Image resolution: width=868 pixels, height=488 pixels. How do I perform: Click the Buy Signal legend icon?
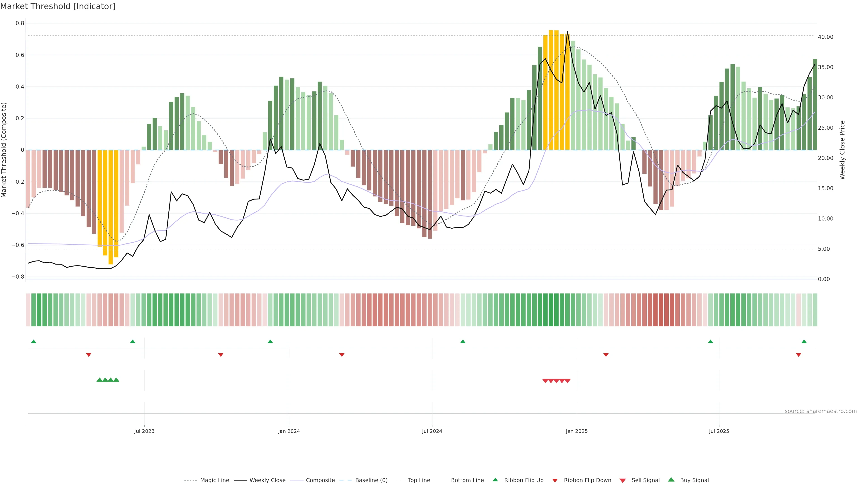click(671, 480)
